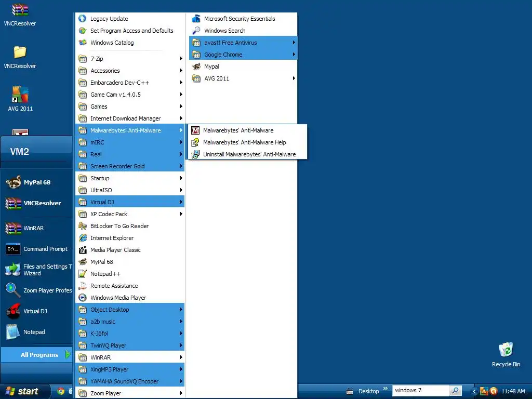Click the orange Avast icon in system tray
This screenshot has height=399, width=532.
pyautogui.click(x=494, y=391)
